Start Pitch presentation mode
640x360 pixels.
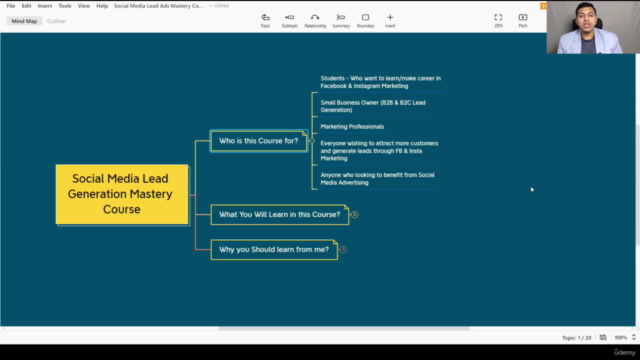pyautogui.click(x=523, y=18)
